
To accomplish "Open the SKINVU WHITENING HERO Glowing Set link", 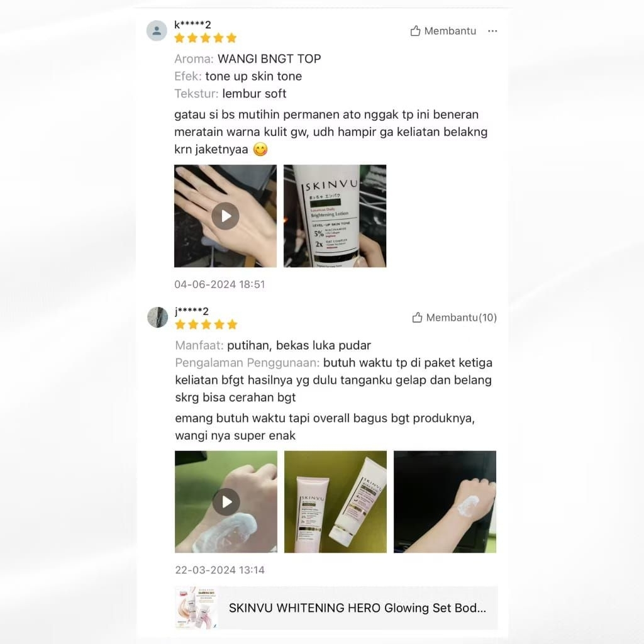I will (357, 608).
